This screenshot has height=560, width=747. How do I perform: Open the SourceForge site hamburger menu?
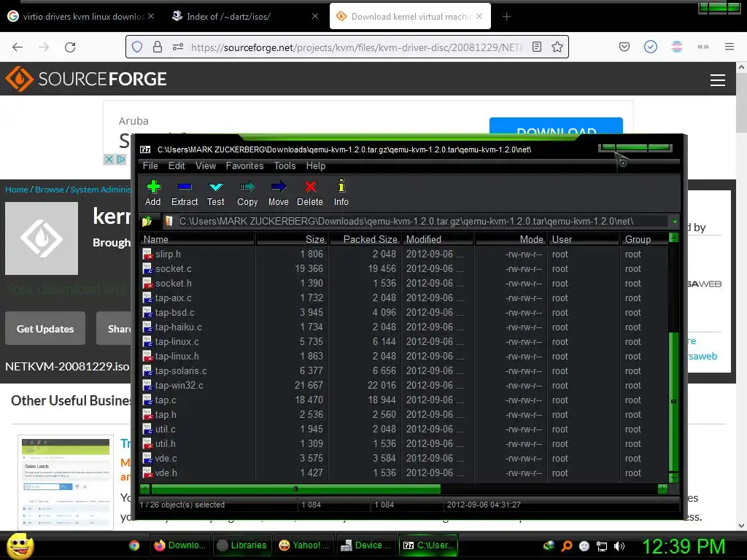point(718,80)
